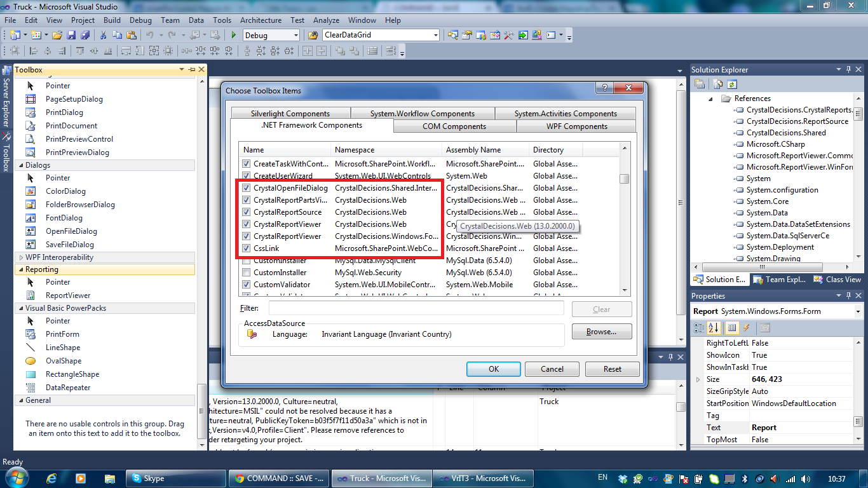Click the Windows Start button

[17, 478]
